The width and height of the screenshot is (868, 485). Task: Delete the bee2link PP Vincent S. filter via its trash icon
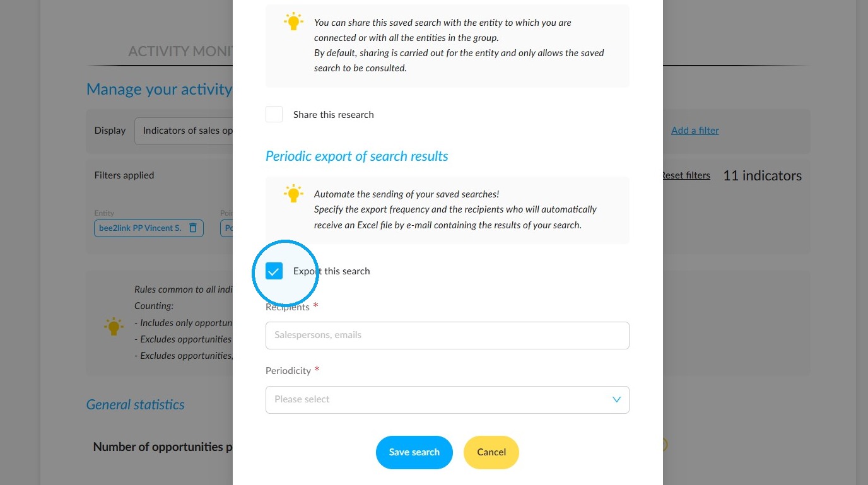pos(193,228)
